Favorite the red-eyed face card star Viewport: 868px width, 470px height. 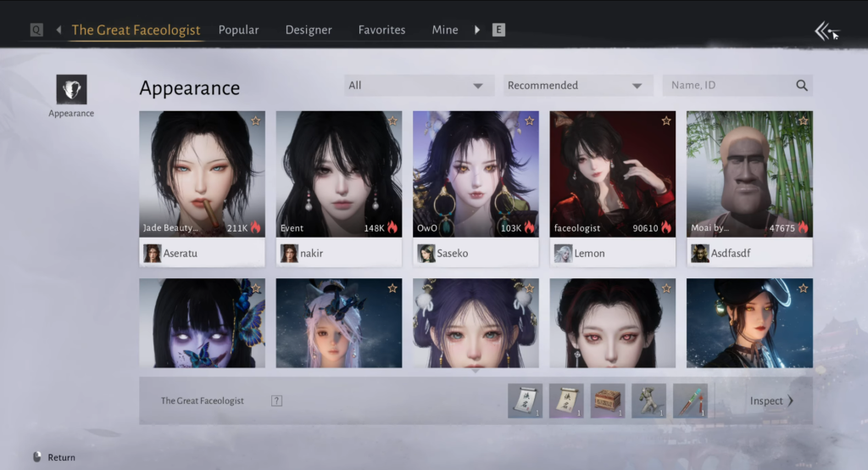[x=666, y=288]
